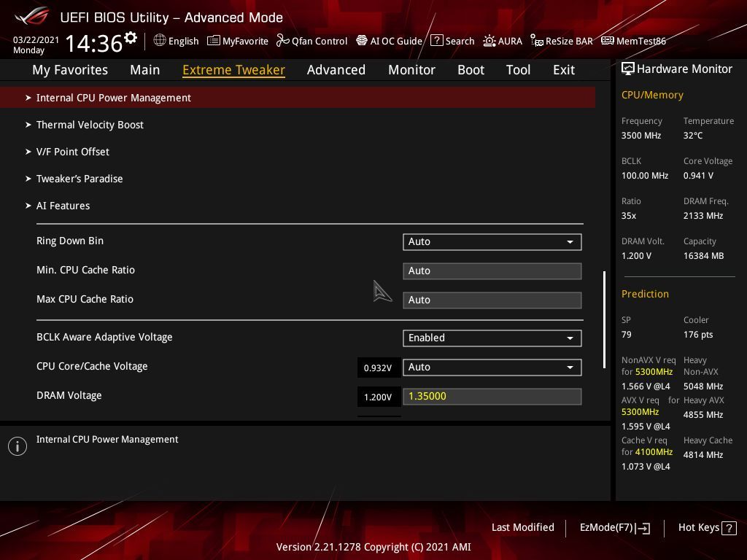Click the Version 2.21.1278 copyright text
Image resolution: width=747 pixels, height=560 pixels.
pos(373,547)
